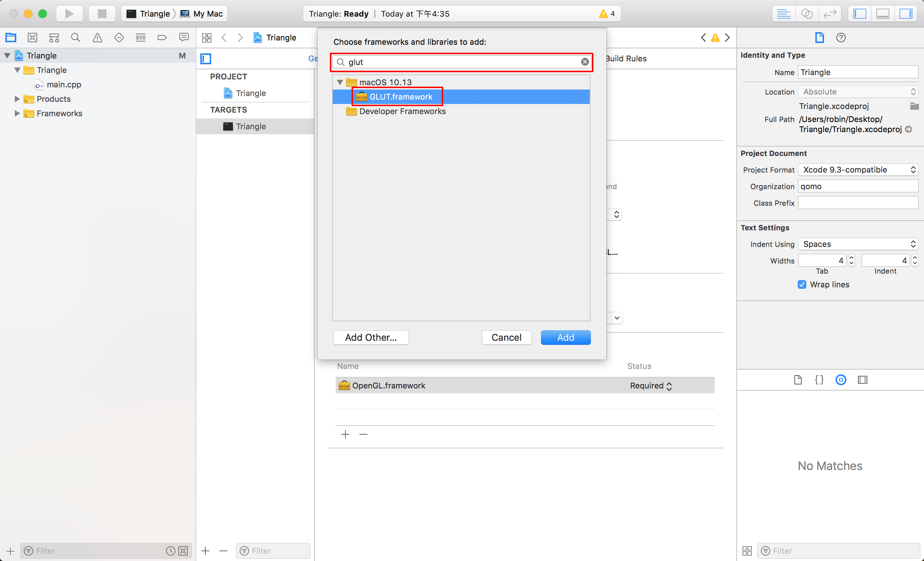
Task: Toggle the Utilities inspector panel
Action: [906, 14]
